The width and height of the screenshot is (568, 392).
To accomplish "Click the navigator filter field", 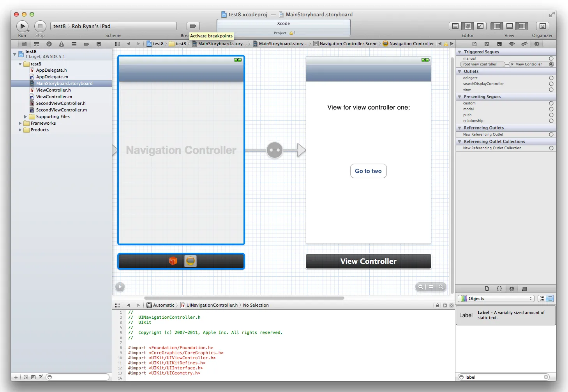I will [78, 377].
